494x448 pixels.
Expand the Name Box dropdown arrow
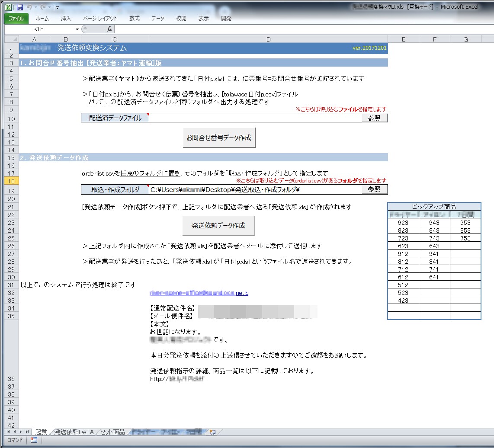point(77,29)
